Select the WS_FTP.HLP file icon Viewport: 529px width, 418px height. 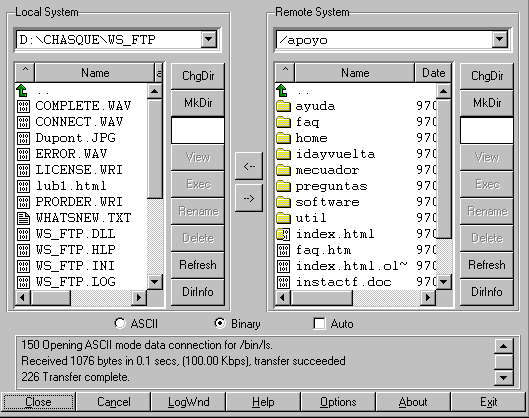(23, 250)
